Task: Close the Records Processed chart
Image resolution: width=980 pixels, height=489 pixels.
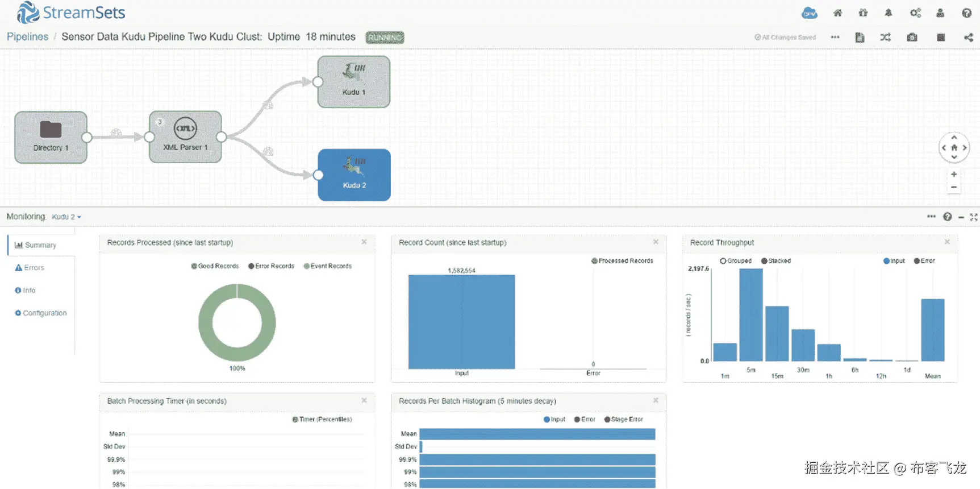Action: 364,242
